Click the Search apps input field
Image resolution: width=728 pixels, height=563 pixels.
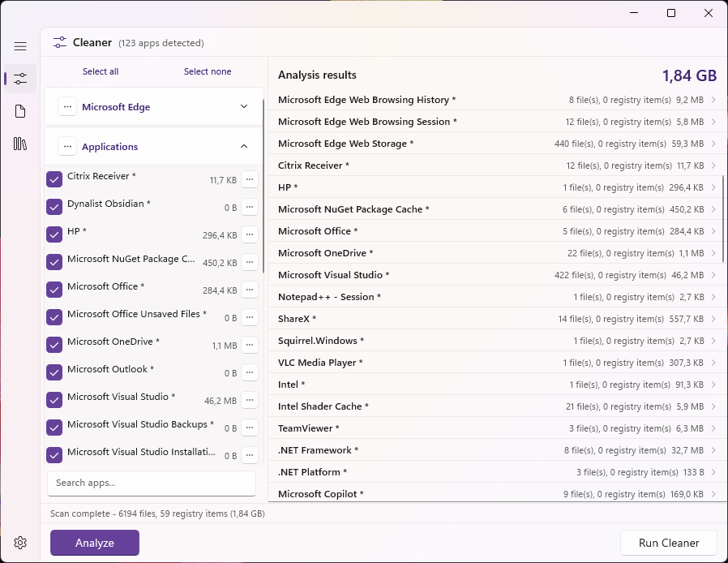(152, 483)
